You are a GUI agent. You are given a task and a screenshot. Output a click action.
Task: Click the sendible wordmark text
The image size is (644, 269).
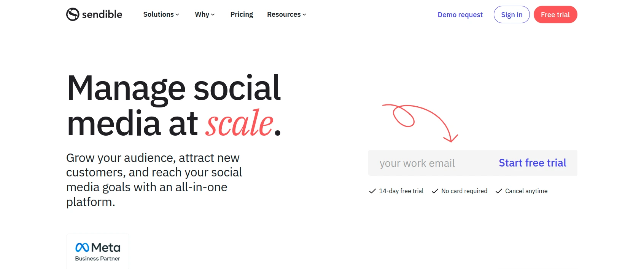click(x=102, y=14)
